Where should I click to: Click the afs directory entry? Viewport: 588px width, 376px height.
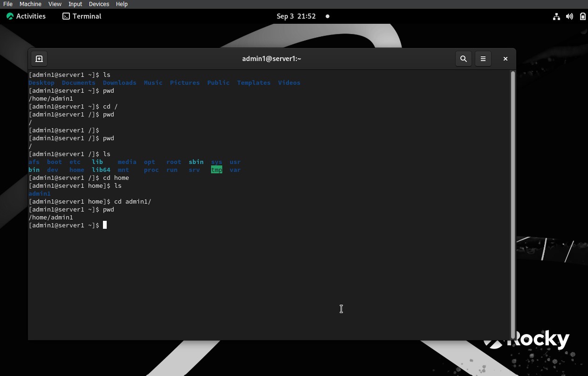34,162
